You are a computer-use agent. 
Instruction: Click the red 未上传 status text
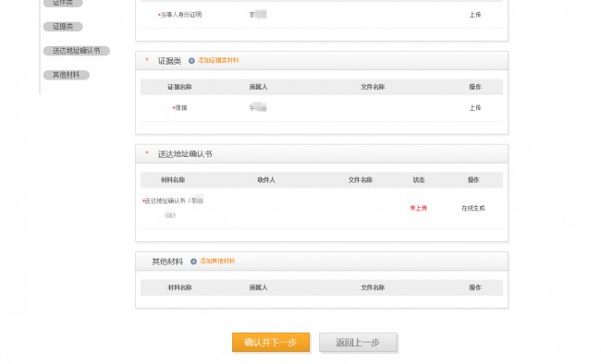pyautogui.click(x=418, y=209)
